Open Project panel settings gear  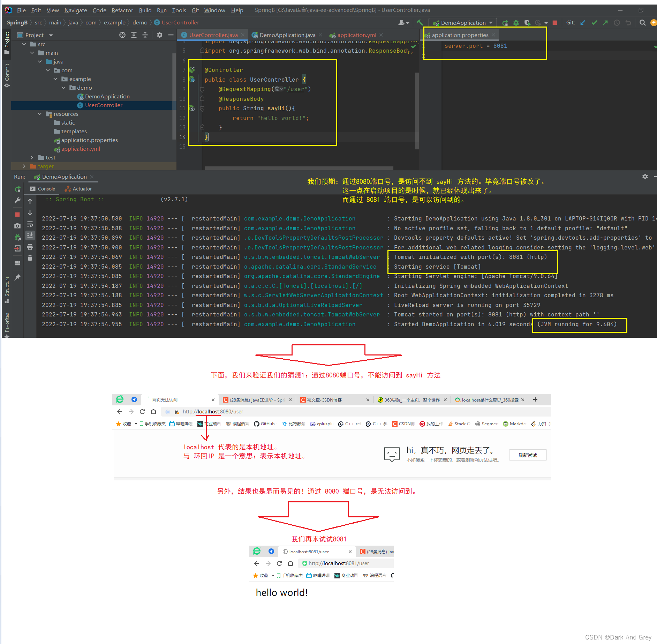[x=160, y=35]
